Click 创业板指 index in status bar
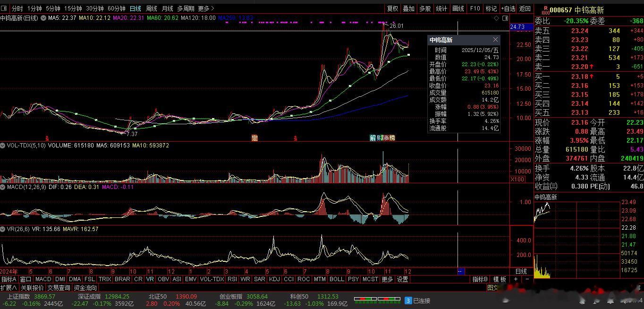Image resolution: width=644 pixels, height=309 pixels. point(230,297)
